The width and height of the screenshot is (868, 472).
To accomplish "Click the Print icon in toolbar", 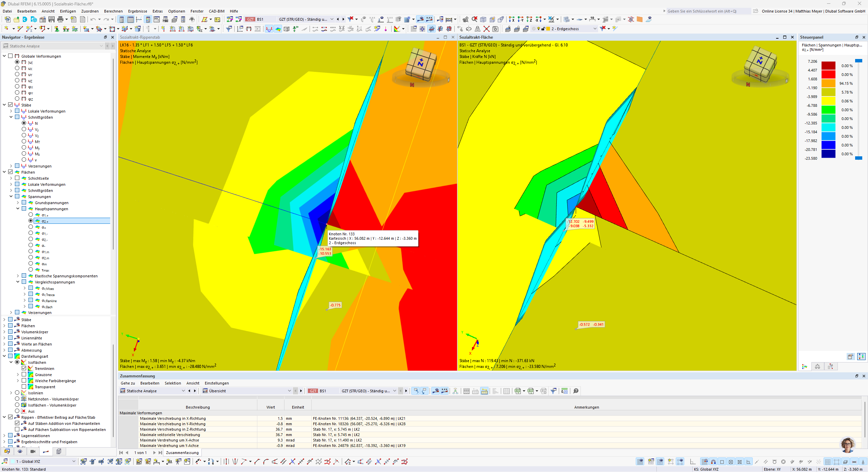I will (60, 19).
